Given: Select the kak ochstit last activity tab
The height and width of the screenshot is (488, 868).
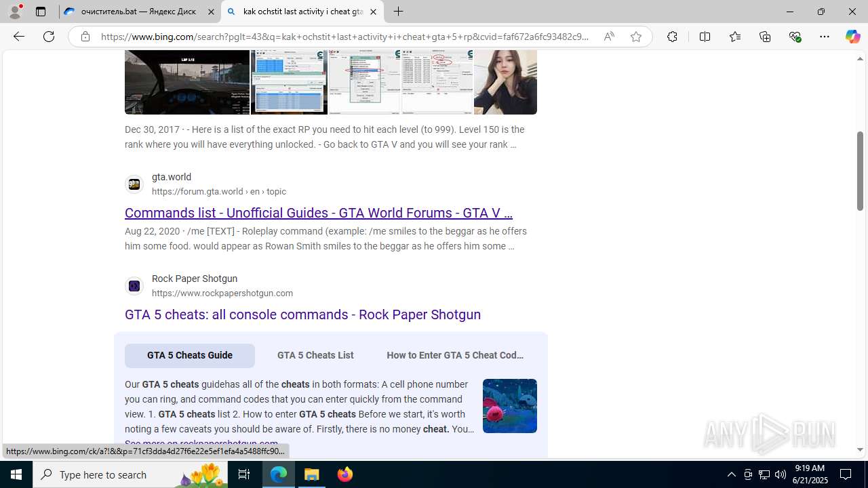Looking at the screenshot, I should click(x=302, y=12).
